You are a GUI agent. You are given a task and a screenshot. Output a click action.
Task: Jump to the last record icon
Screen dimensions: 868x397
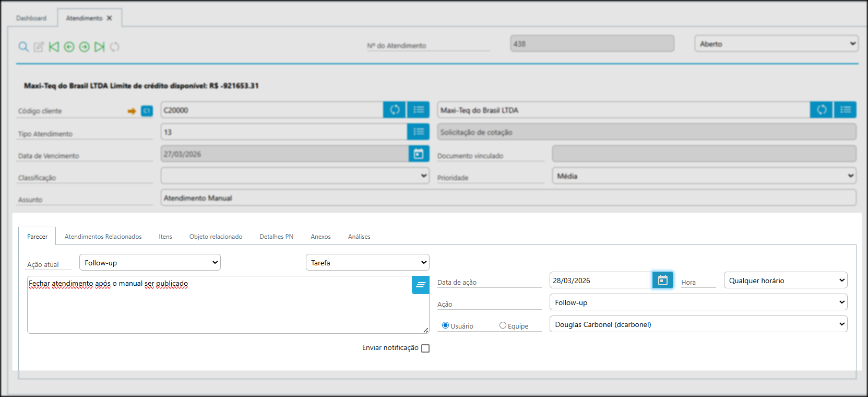tap(99, 47)
